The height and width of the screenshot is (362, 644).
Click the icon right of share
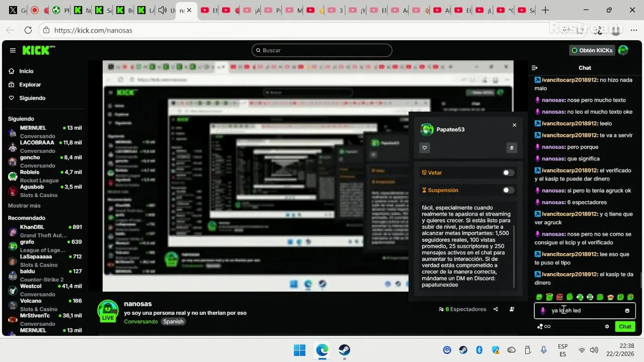(x=512, y=309)
